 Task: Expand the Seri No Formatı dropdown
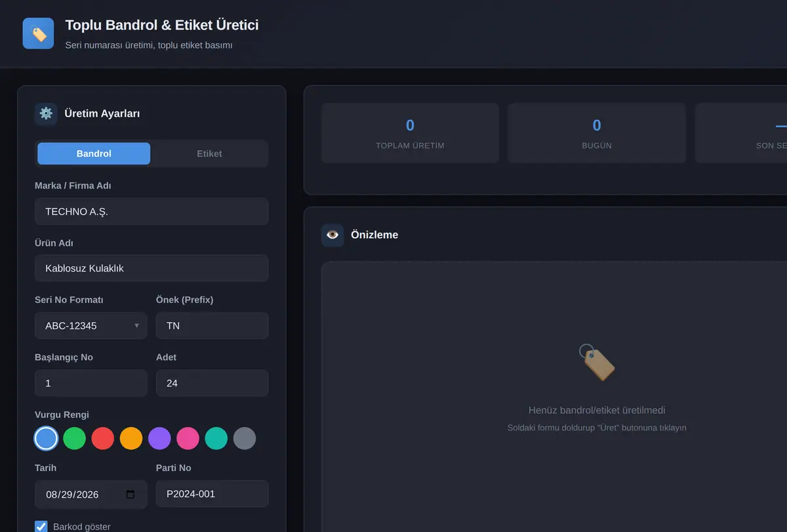click(x=91, y=326)
